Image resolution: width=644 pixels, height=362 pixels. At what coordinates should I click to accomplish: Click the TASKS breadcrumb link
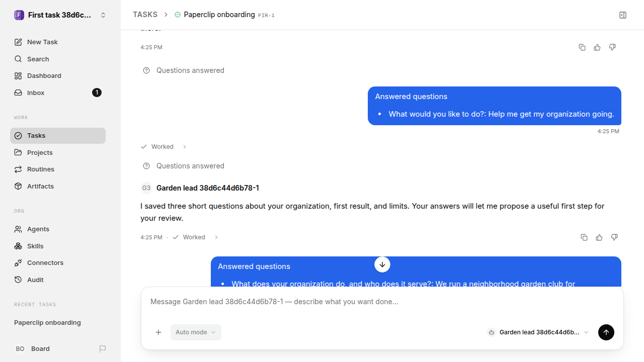click(145, 15)
